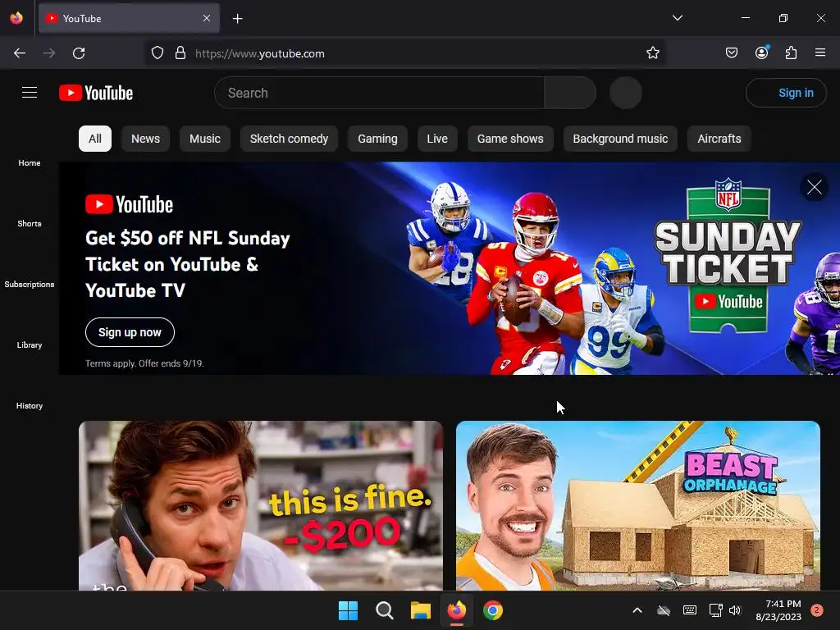
Task: Select the Game shows filter chip
Action: [510, 139]
